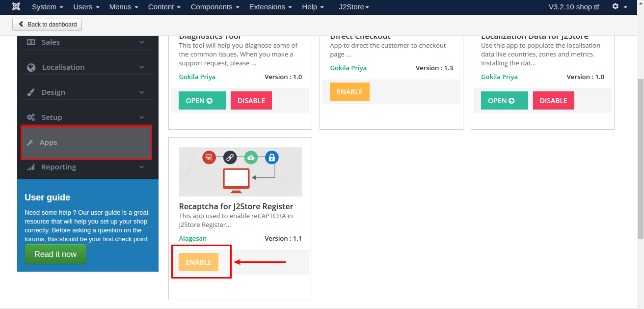Open the Localization Data for J2Store app

click(505, 100)
